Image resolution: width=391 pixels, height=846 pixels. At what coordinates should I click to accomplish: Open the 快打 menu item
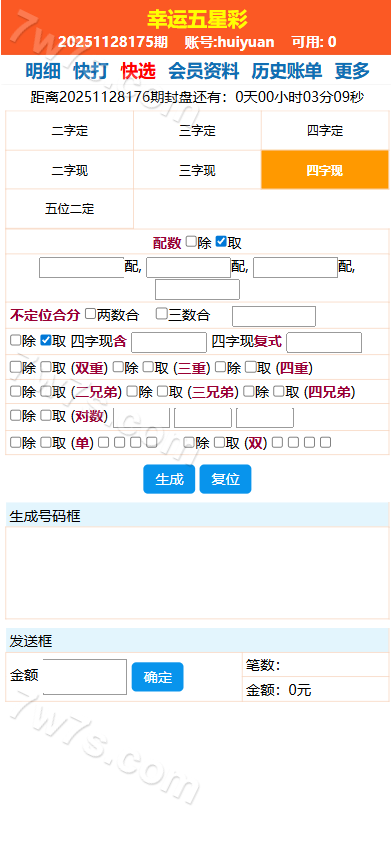pyautogui.click(x=91, y=71)
